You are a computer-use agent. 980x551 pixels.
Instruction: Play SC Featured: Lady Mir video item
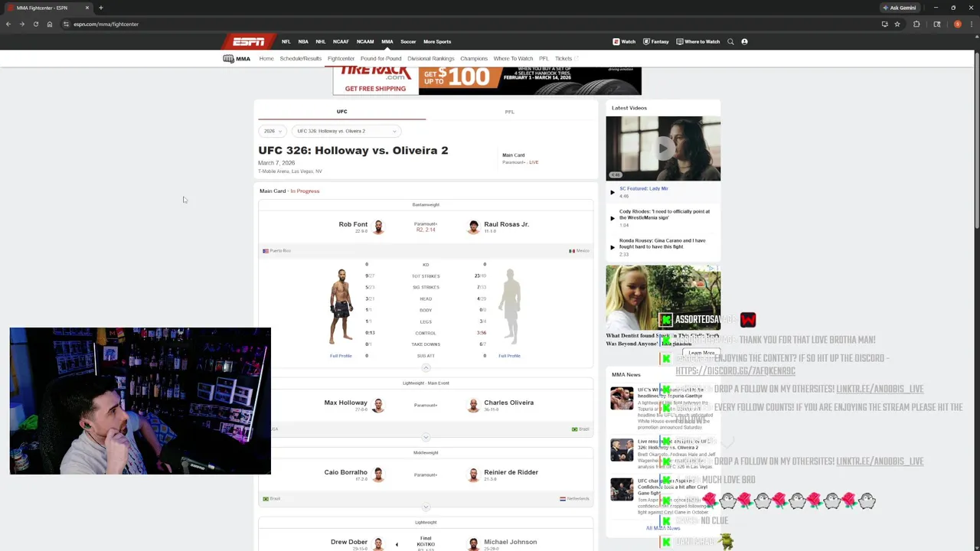click(663, 192)
